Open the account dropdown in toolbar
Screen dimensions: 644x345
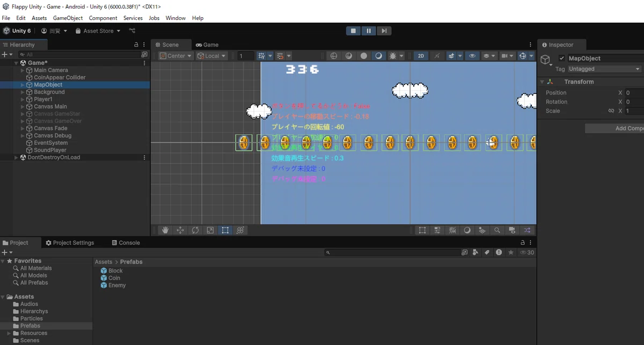[x=54, y=31]
